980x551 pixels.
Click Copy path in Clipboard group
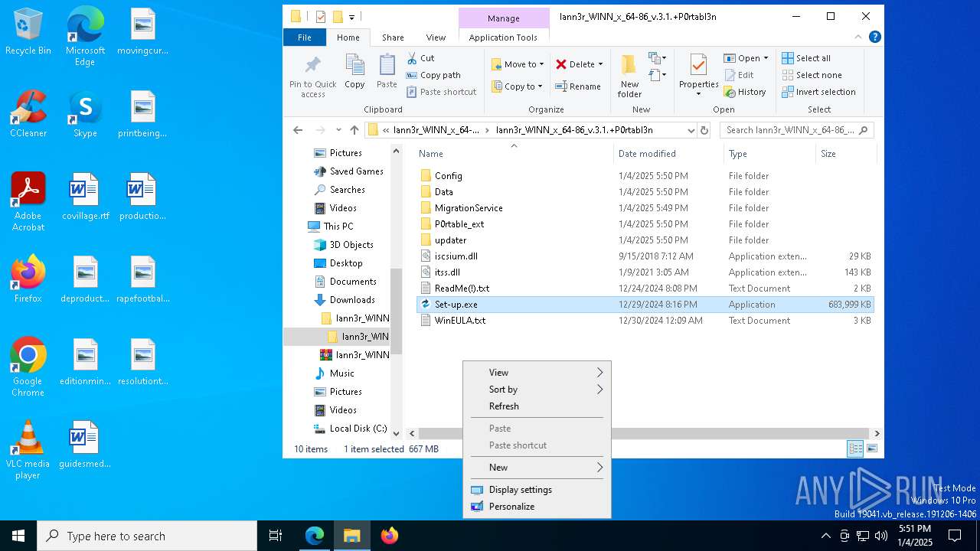point(433,75)
